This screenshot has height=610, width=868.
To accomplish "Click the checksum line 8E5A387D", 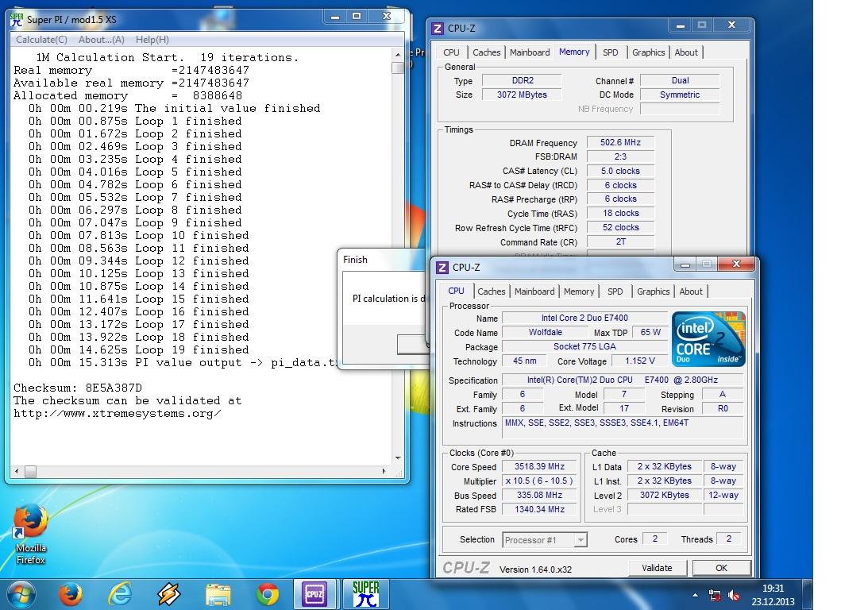I will 78,388.
